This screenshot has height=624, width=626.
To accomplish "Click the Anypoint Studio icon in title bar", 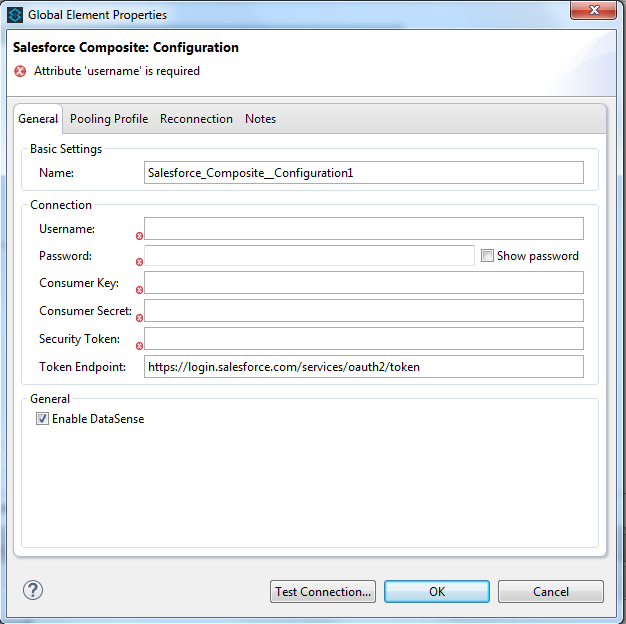I will click(15, 15).
